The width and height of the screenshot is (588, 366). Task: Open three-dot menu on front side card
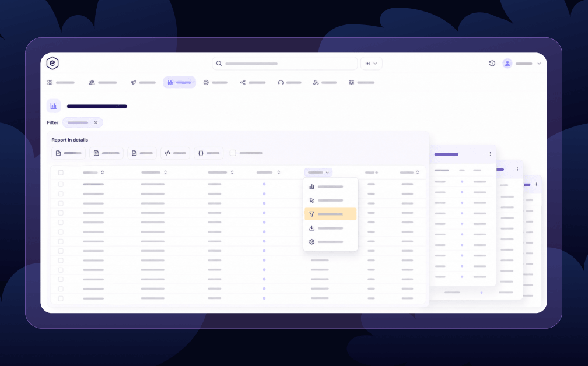point(490,154)
